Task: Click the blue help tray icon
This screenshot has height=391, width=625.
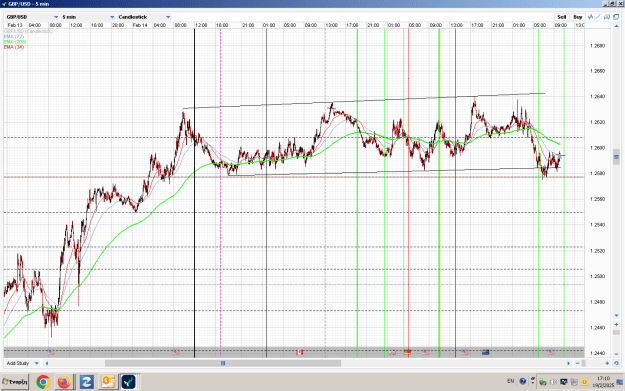Action: click(523, 381)
